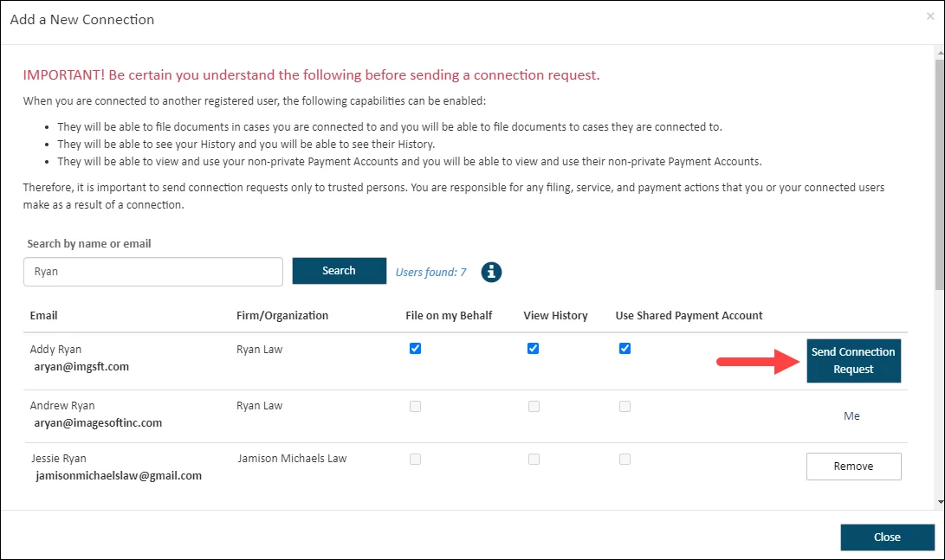
Task: Toggle File on my Behalf for Andrew Ryan
Action: point(415,407)
